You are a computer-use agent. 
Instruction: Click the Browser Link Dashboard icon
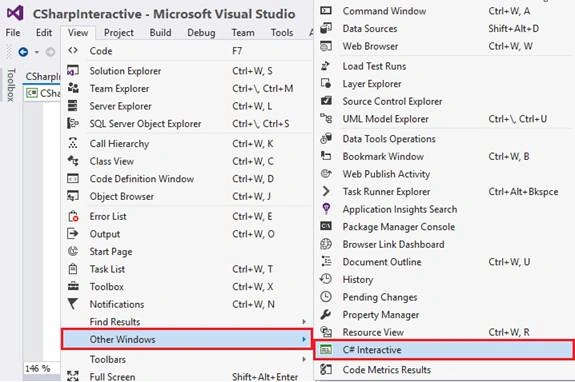[326, 244]
